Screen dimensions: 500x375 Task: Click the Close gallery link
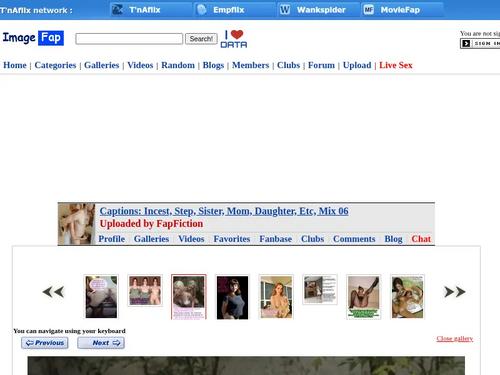[455, 339]
